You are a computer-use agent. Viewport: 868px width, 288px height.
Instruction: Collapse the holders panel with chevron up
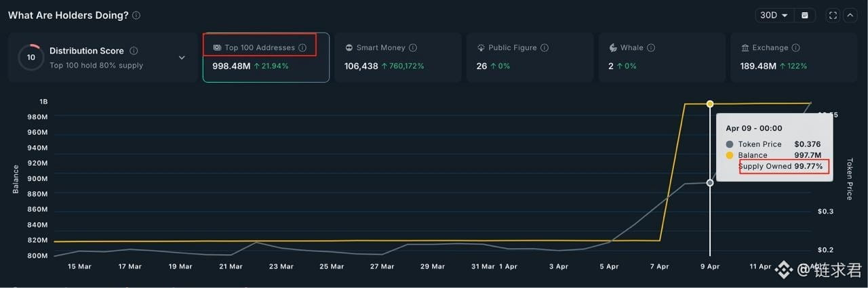(850, 15)
